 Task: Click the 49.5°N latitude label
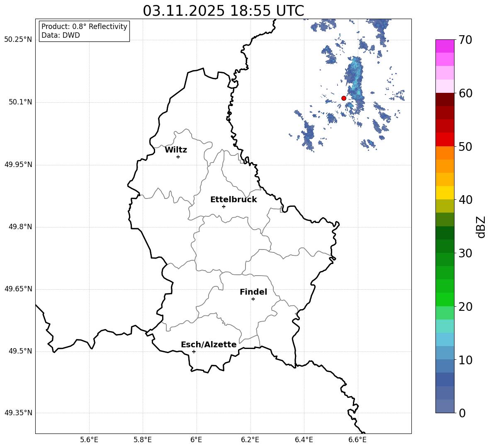click(x=20, y=351)
